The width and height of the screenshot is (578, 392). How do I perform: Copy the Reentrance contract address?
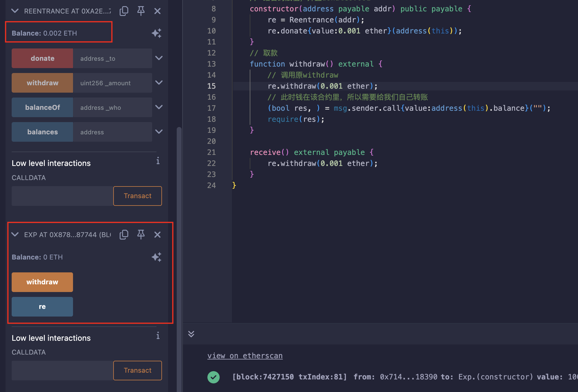coord(124,11)
